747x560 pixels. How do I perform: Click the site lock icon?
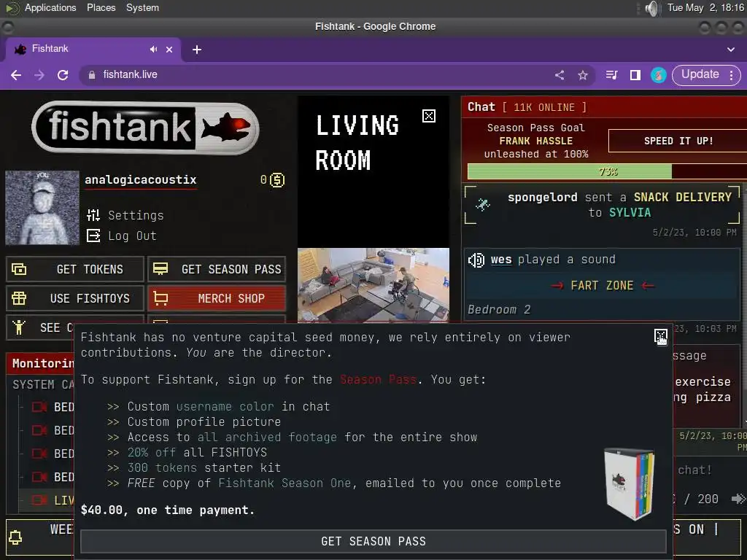coord(92,75)
